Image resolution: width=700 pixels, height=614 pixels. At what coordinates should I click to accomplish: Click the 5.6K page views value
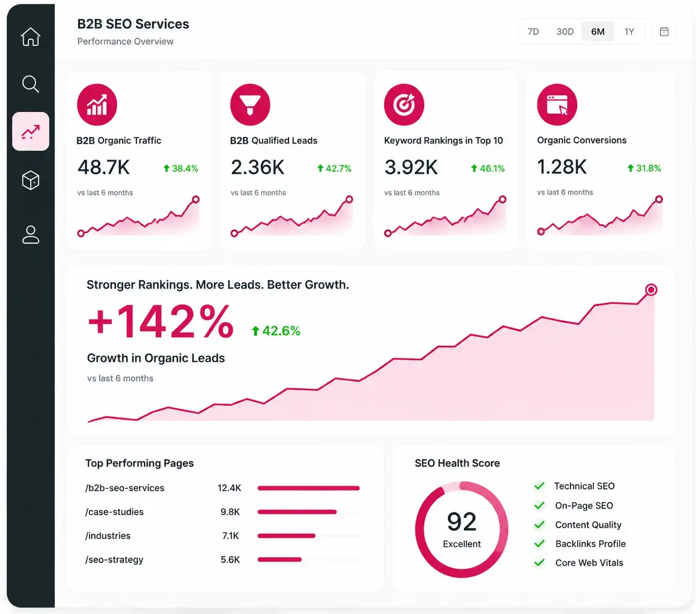tap(230, 560)
